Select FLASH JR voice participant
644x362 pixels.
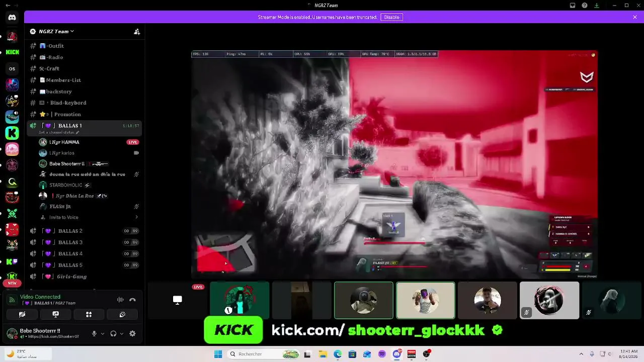tap(90, 206)
